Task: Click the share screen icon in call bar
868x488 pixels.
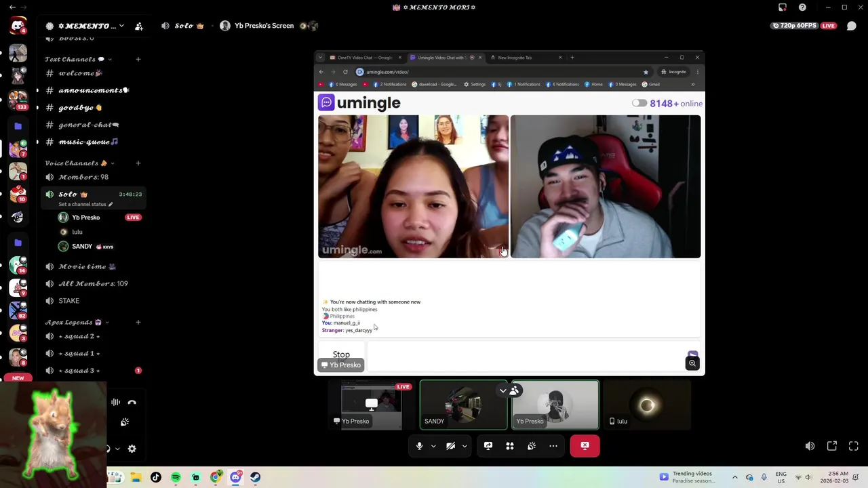Action: click(x=488, y=446)
